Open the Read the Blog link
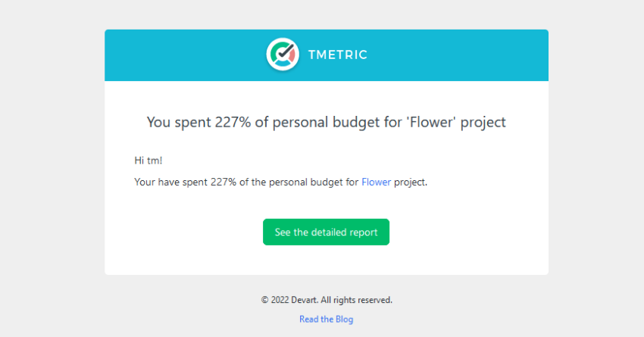Screen dimensions: 644x337 [326, 319]
